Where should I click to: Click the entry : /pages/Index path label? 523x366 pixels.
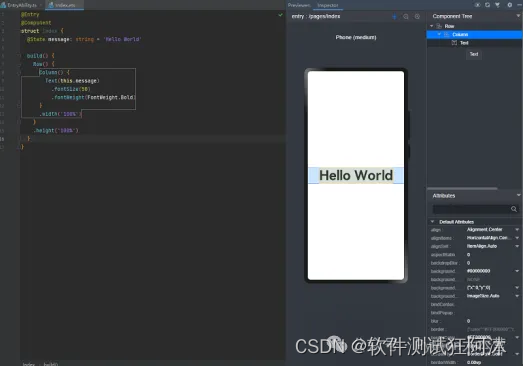tap(316, 16)
